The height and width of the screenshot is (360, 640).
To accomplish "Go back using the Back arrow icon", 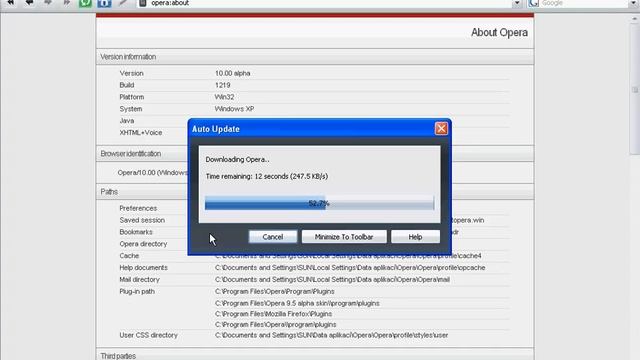I will [29, 2].
